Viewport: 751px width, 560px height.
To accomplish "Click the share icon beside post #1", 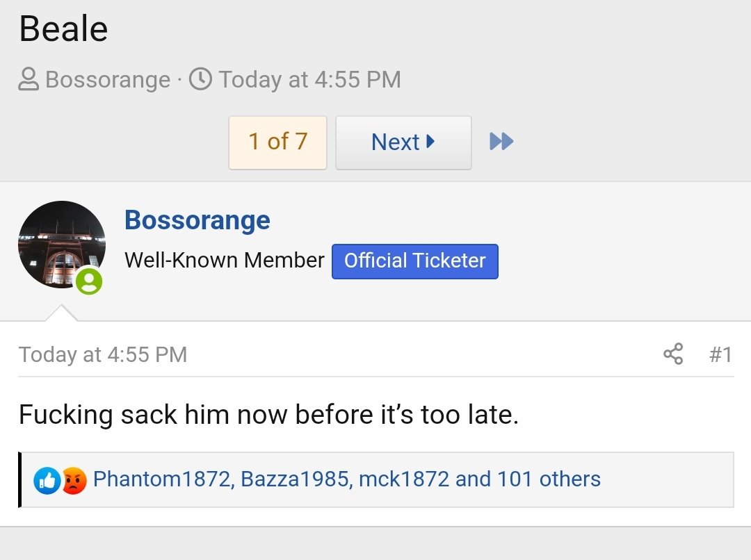I will pyautogui.click(x=673, y=354).
